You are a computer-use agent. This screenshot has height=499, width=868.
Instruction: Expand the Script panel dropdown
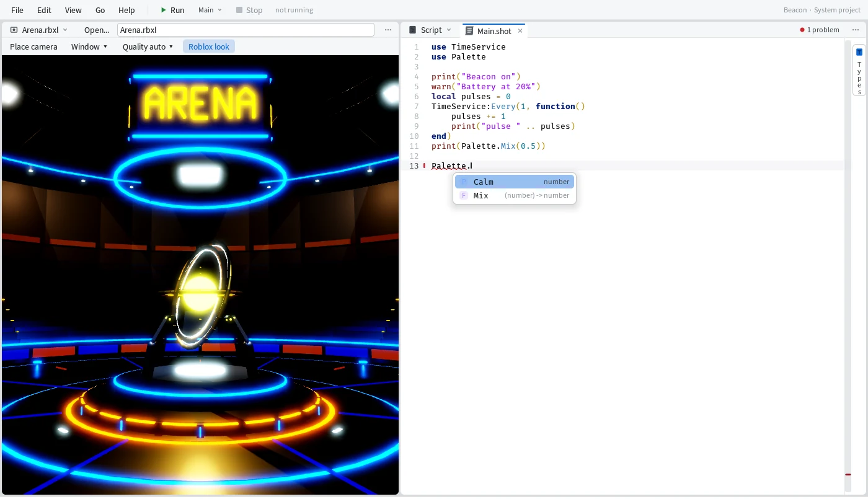[x=449, y=30]
